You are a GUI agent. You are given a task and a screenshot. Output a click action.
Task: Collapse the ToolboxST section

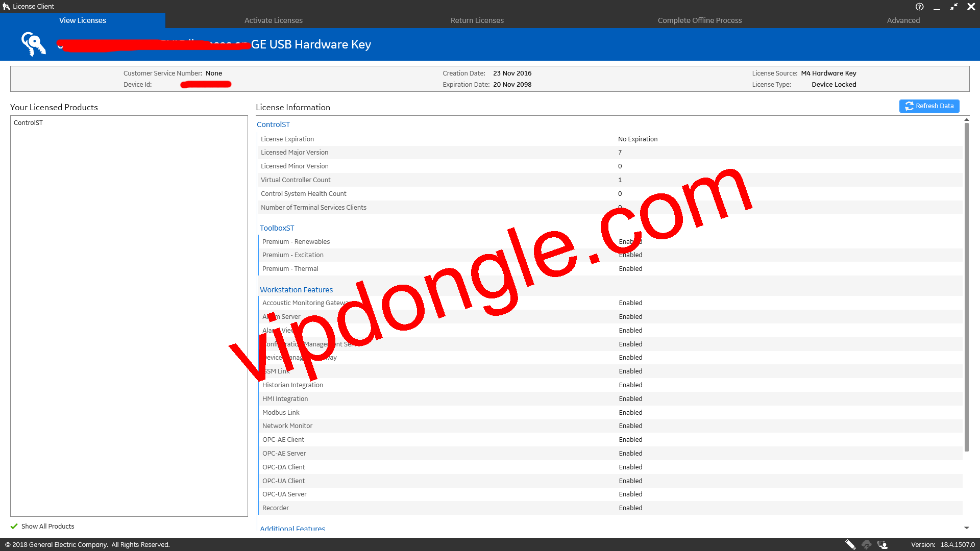point(277,228)
